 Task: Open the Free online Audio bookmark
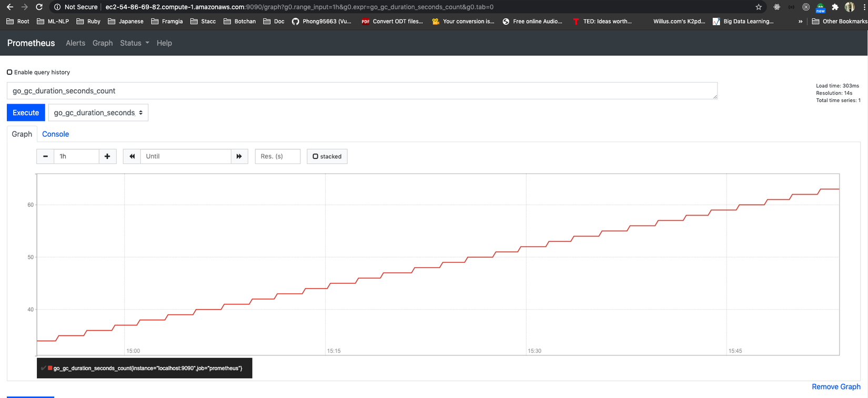tap(532, 22)
